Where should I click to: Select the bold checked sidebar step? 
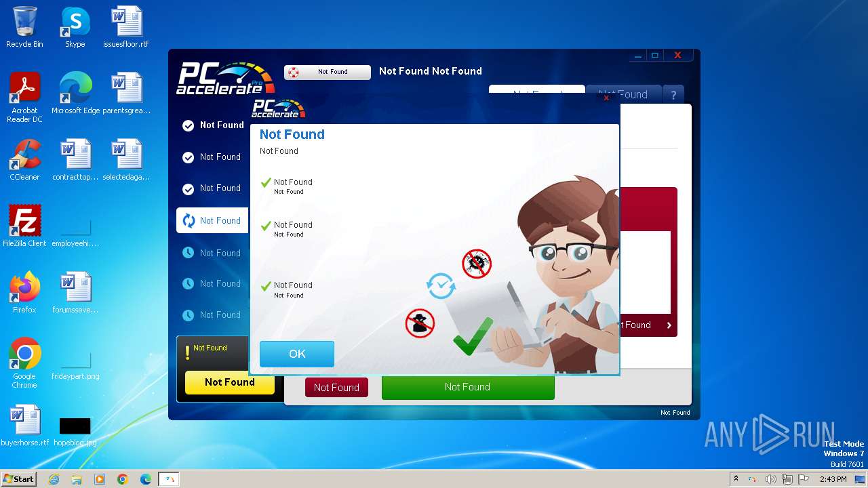(212, 125)
